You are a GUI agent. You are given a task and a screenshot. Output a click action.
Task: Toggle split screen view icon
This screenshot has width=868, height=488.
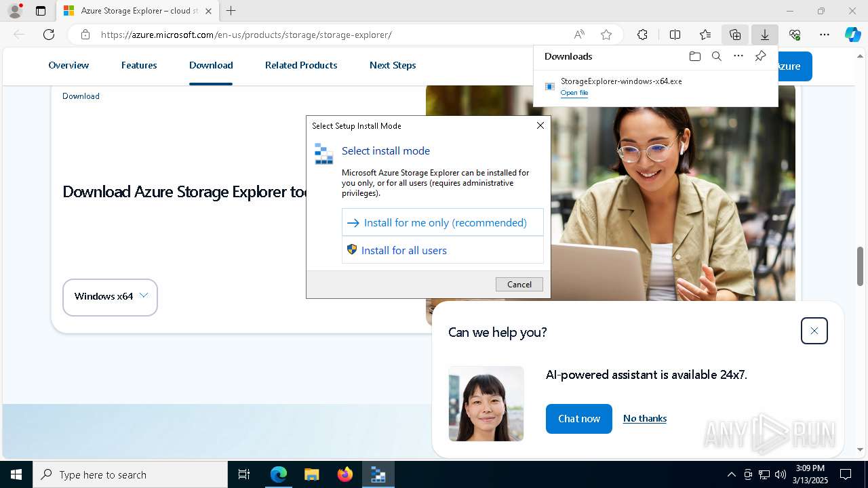pyautogui.click(x=675, y=35)
